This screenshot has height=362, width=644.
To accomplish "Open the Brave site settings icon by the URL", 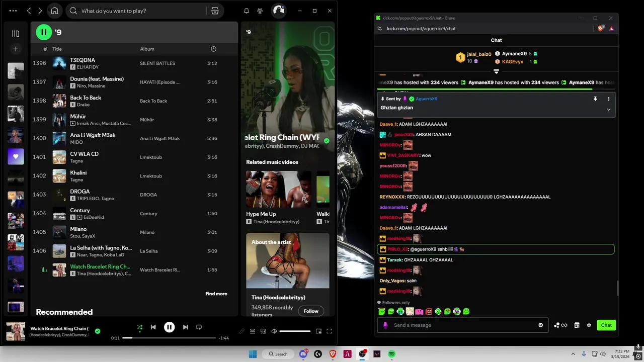I will 380,29.
